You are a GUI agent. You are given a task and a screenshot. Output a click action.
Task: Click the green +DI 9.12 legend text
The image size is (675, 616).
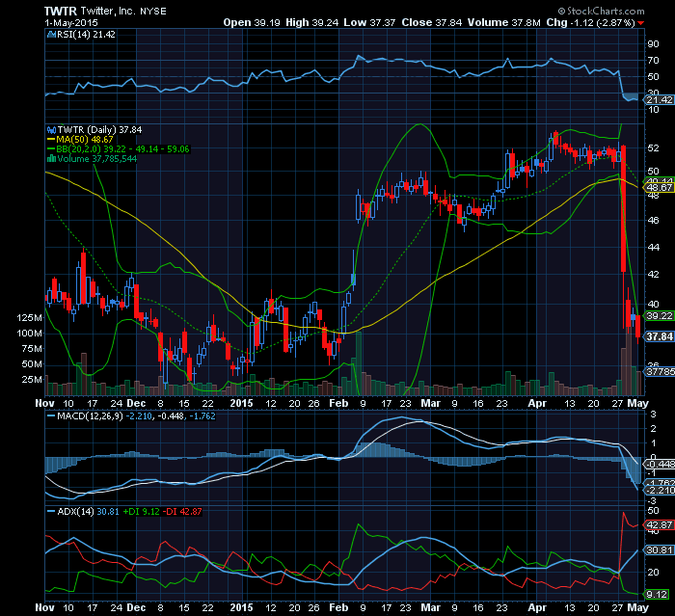click(x=141, y=511)
